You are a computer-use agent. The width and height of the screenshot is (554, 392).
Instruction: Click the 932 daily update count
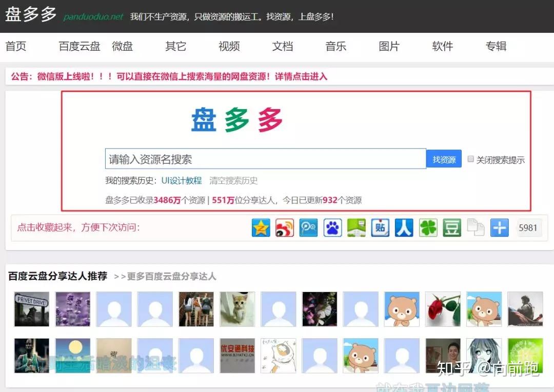coord(330,200)
